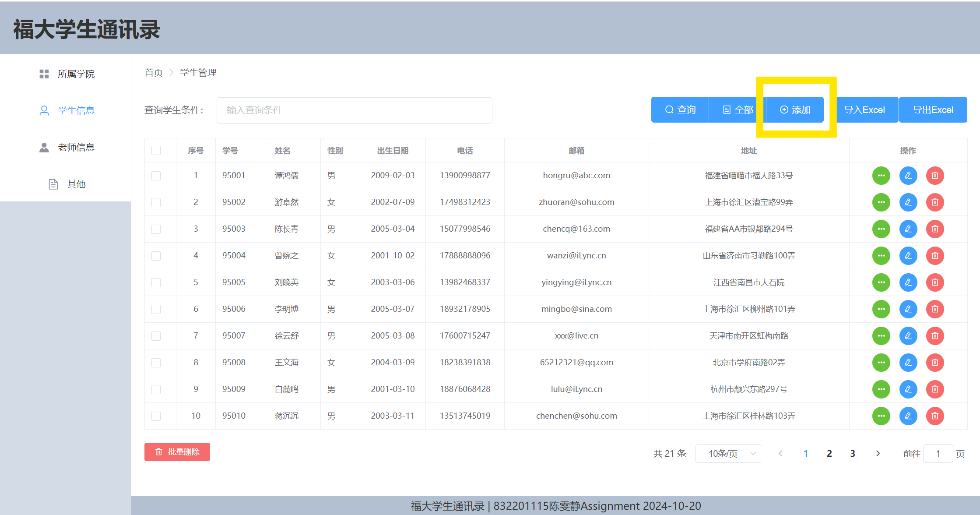Select 所属学院 sidebar menu item

[x=76, y=74]
